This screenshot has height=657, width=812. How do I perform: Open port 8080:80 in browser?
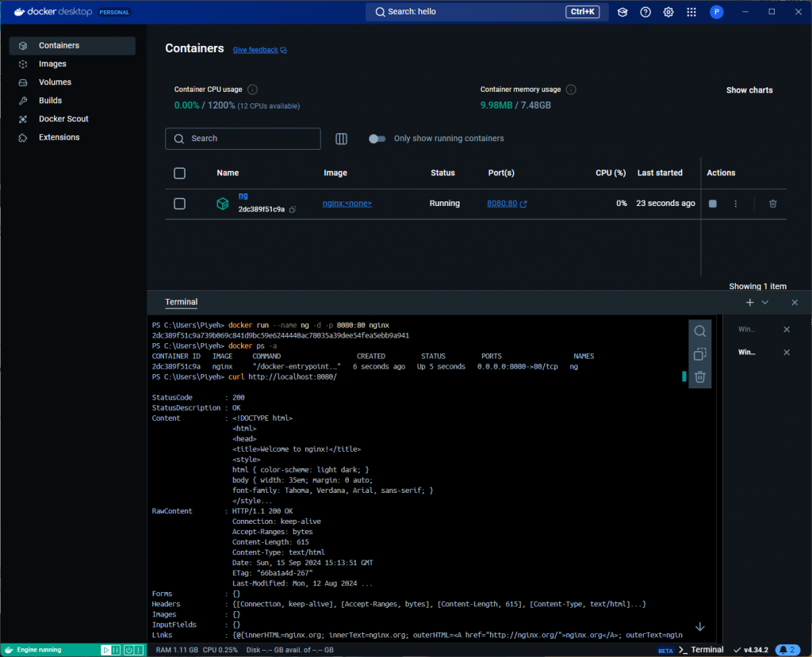(x=507, y=204)
